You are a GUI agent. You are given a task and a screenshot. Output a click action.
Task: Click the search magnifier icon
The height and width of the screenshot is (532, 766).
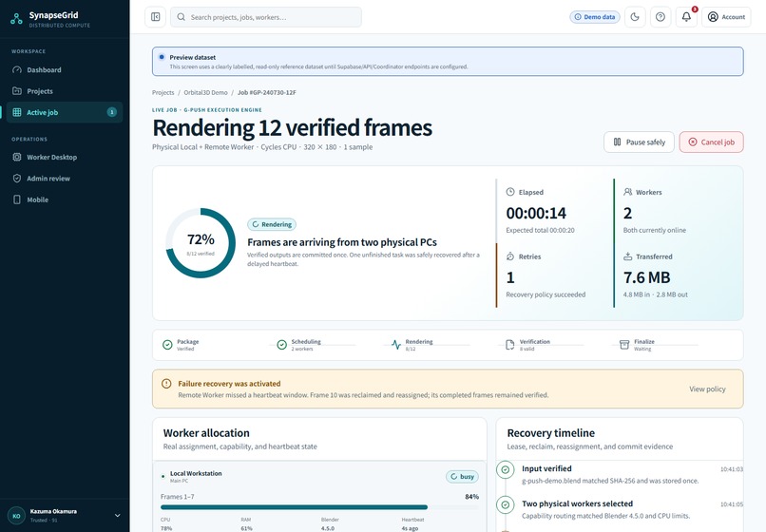coord(181,17)
